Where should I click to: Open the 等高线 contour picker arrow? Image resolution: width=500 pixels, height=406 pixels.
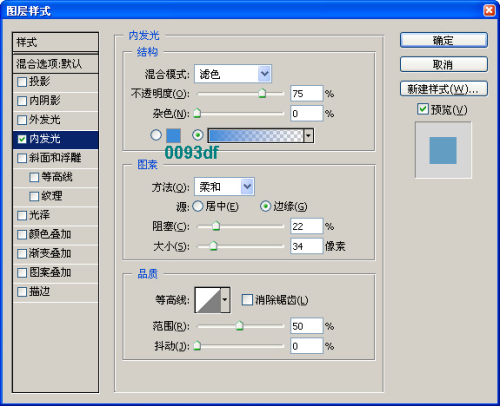[225, 300]
